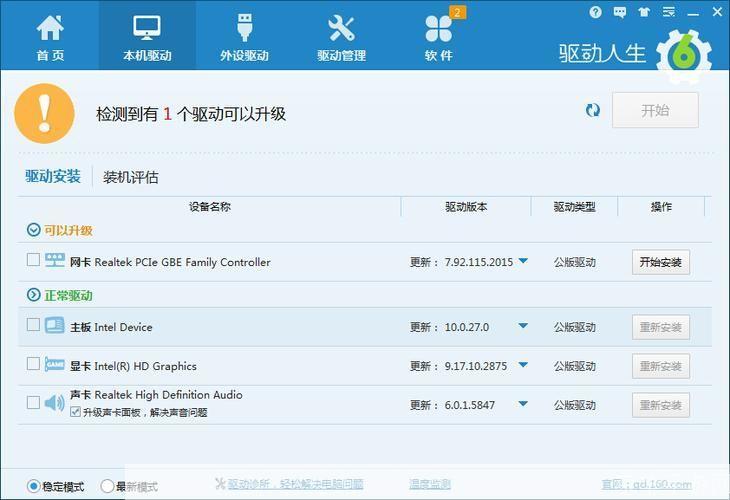Screen dimensions: 730x500
Task: Check the 声卡 Realtek Audio checkbox
Action: tap(33, 402)
